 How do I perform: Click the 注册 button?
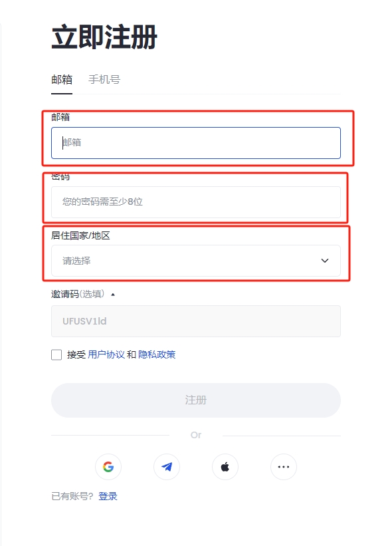click(196, 400)
